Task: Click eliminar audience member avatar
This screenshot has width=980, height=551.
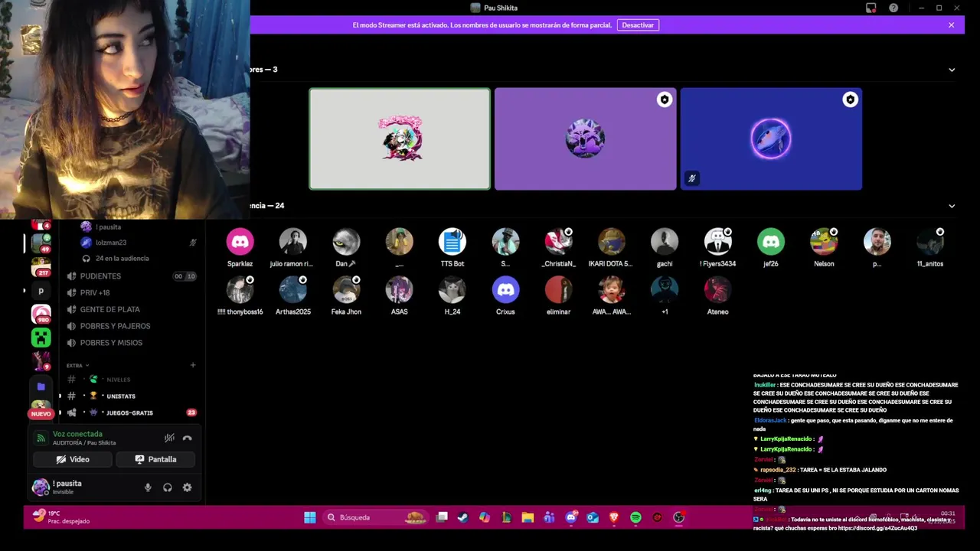Action: pyautogui.click(x=558, y=290)
